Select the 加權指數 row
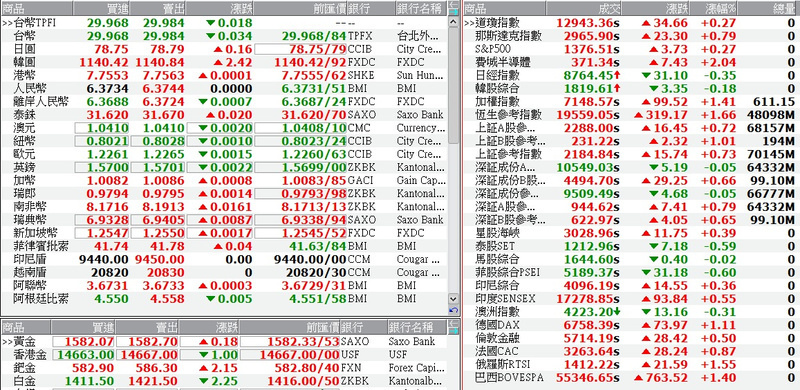Image resolution: width=800 pixels, height=390 pixels. point(631,102)
